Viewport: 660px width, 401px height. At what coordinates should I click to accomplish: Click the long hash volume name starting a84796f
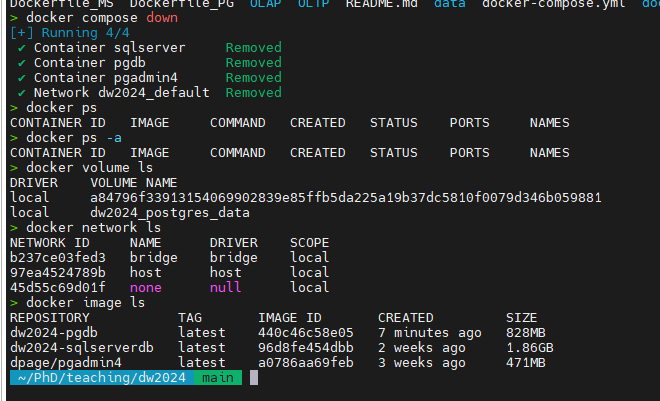click(346, 198)
